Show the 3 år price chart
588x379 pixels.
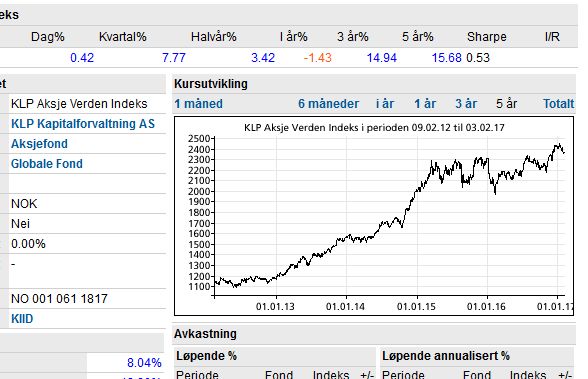tap(466, 104)
